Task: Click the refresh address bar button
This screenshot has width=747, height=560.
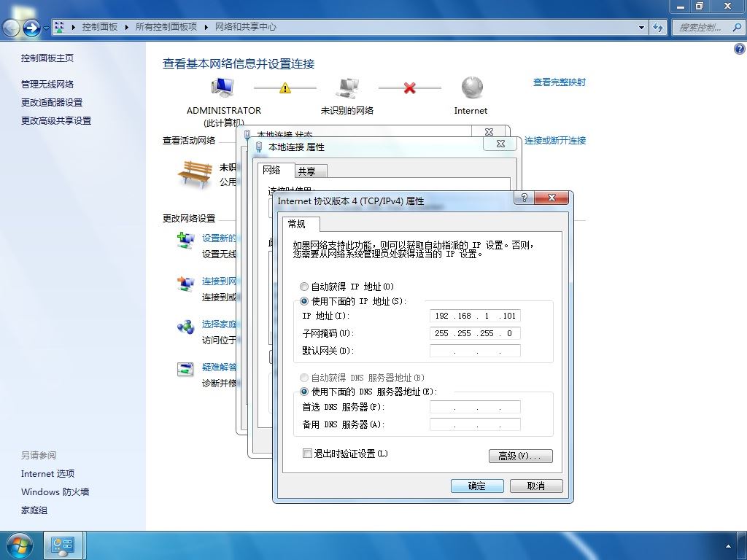Action: pos(658,27)
